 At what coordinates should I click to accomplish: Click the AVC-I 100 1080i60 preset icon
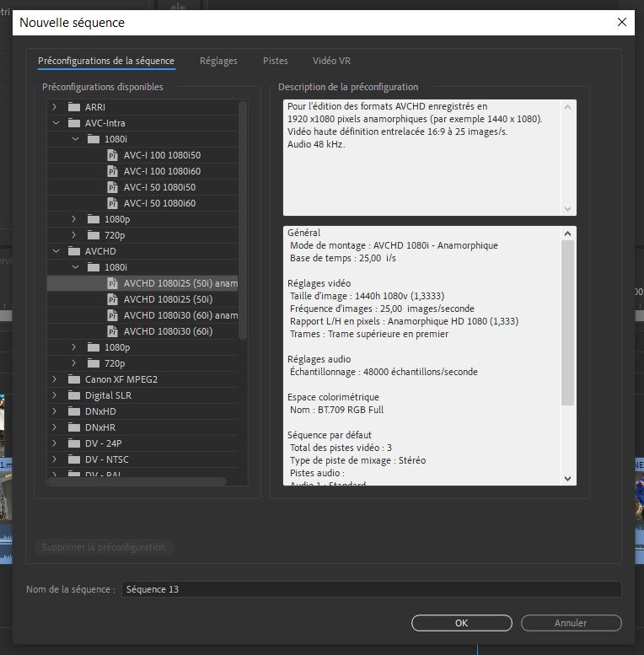tap(113, 171)
